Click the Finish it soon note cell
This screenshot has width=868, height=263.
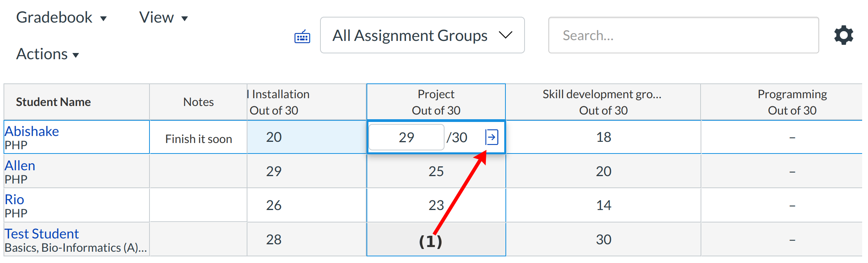pos(198,139)
